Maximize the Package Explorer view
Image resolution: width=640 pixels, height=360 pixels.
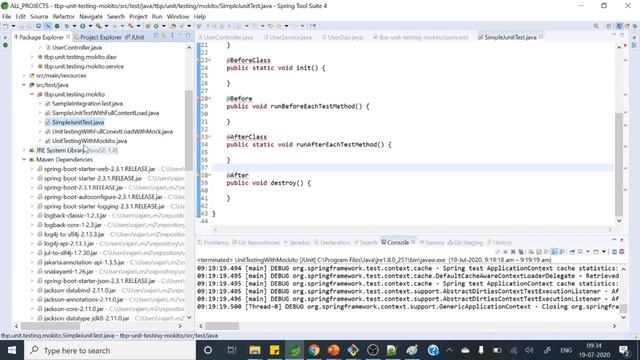[x=188, y=36]
